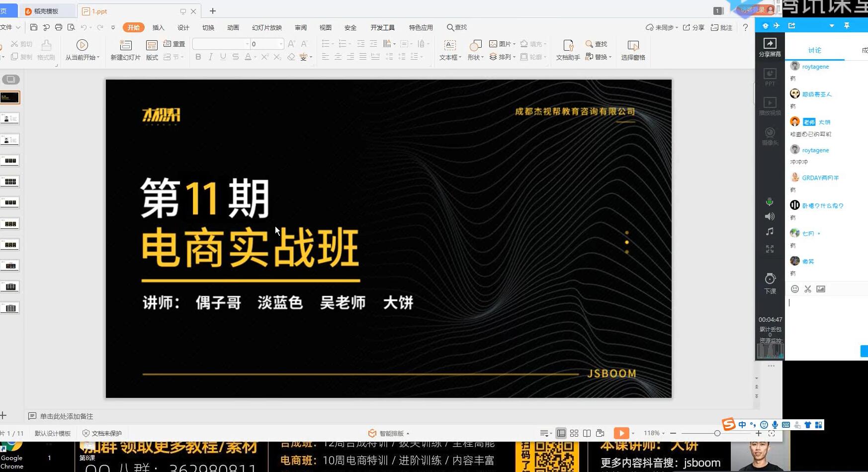Open the emoji picker in chat panel
The width and height of the screenshot is (868, 472).
pyautogui.click(x=794, y=289)
